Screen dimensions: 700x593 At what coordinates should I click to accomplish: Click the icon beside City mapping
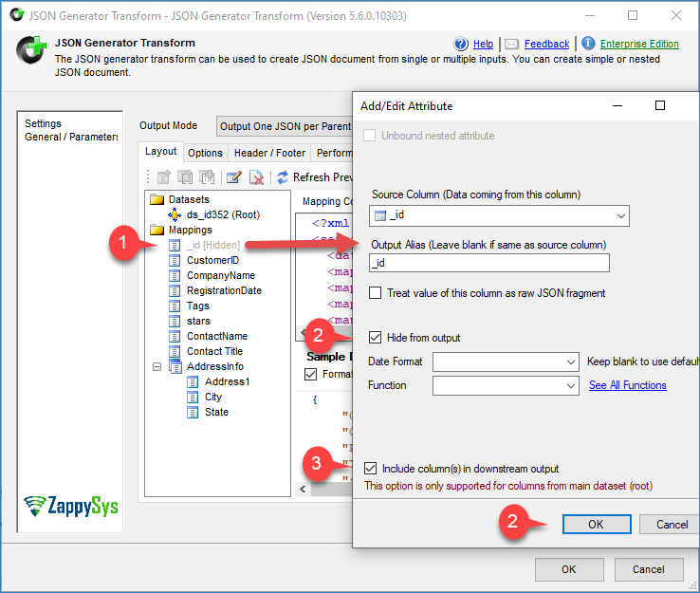(193, 397)
